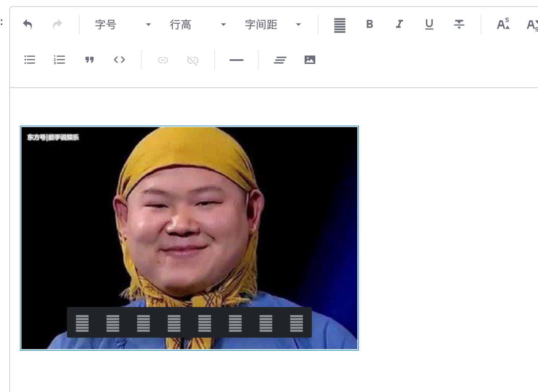
Task: Toggle the bulleted list
Action: coord(29,60)
